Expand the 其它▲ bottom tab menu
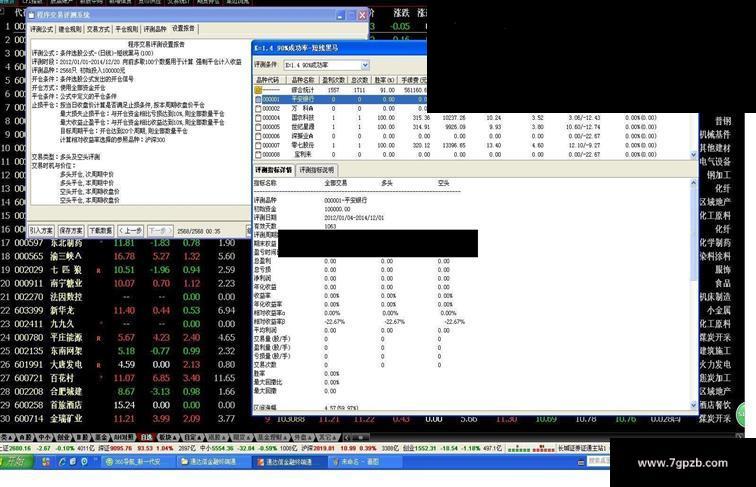 (x=328, y=437)
